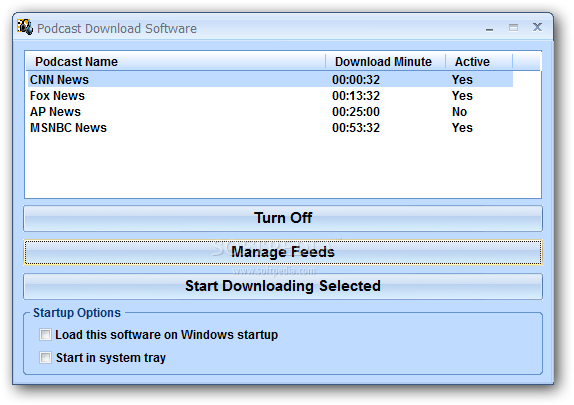Click download minute 00:53:32
The height and width of the screenshot is (405, 574).
point(356,128)
